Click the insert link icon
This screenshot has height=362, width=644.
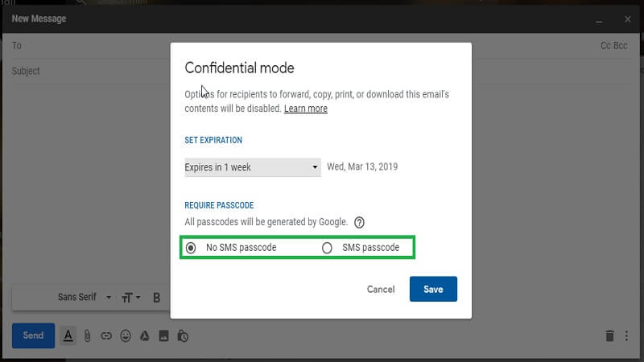tap(106, 335)
